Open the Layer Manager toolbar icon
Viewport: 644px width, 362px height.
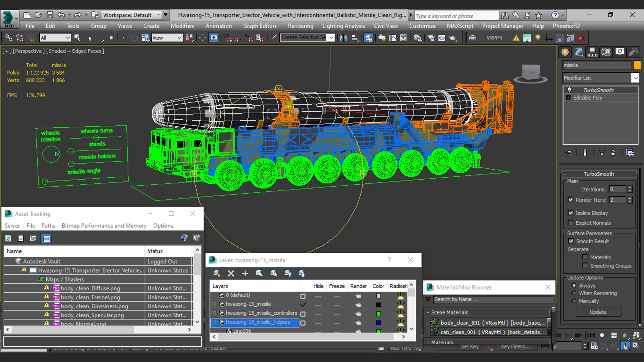click(368, 38)
